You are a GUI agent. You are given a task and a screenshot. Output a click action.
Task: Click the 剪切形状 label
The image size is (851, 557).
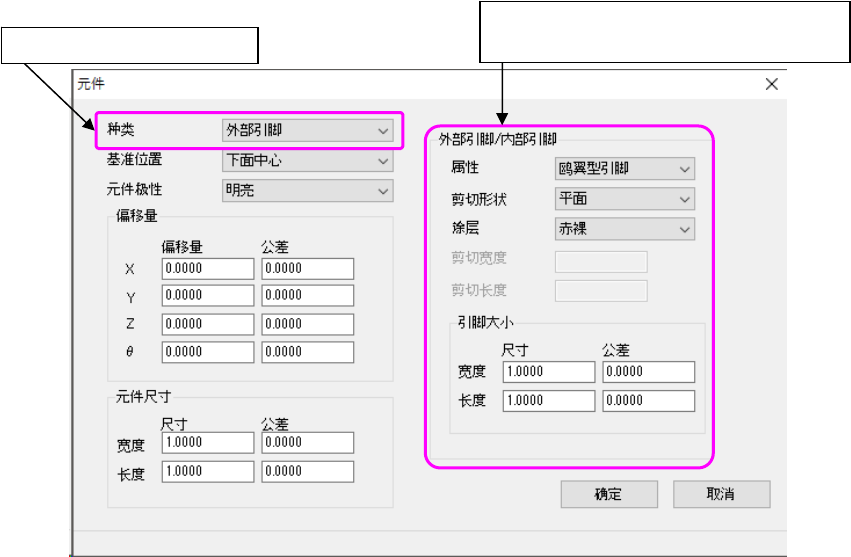click(x=479, y=199)
